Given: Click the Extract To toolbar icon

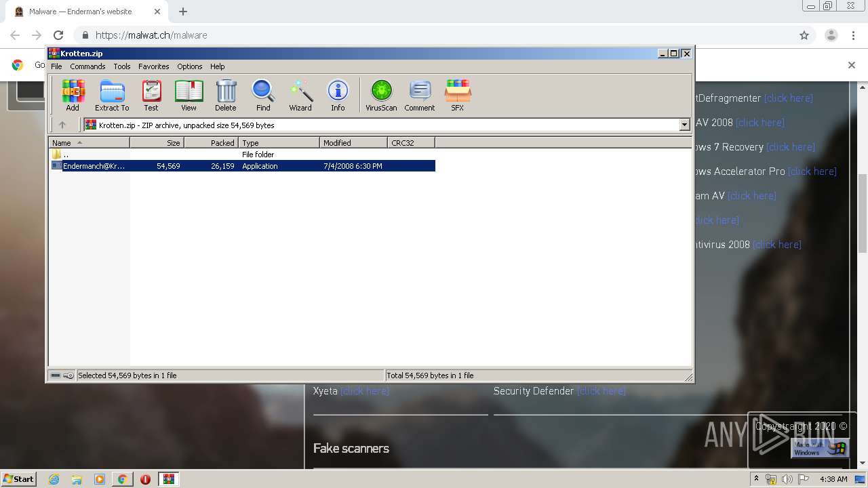Looking at the screenshot, I should [112, 95].
